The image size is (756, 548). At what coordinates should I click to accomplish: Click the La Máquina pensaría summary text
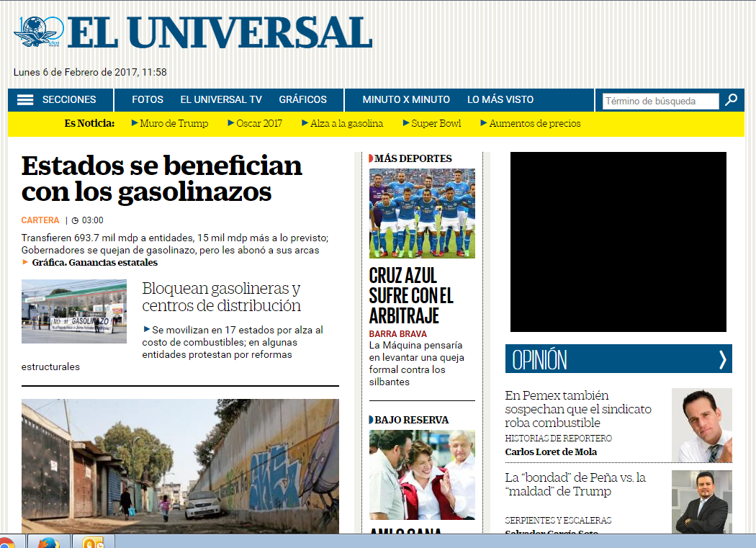click(417, 364)
